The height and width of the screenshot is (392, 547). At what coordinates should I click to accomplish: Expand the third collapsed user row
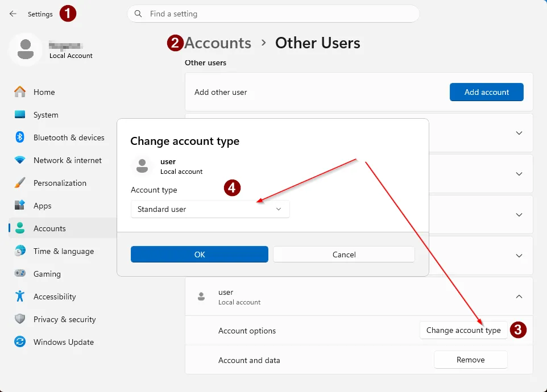[x=519, y=215]
